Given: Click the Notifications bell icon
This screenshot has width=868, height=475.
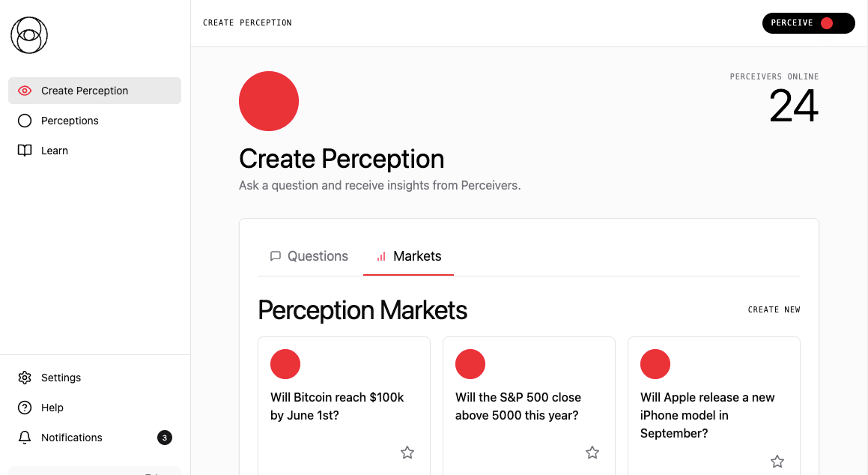Looking at the screenshot, I should point(25,438).
